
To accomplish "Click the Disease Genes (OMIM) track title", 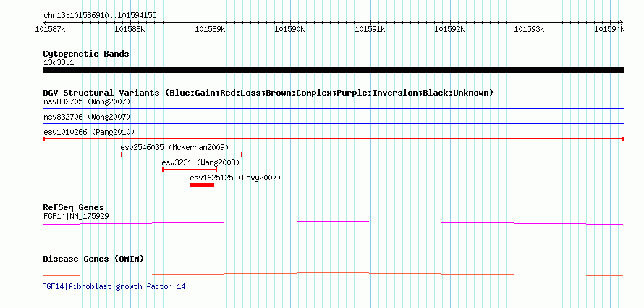I will 93,259.
